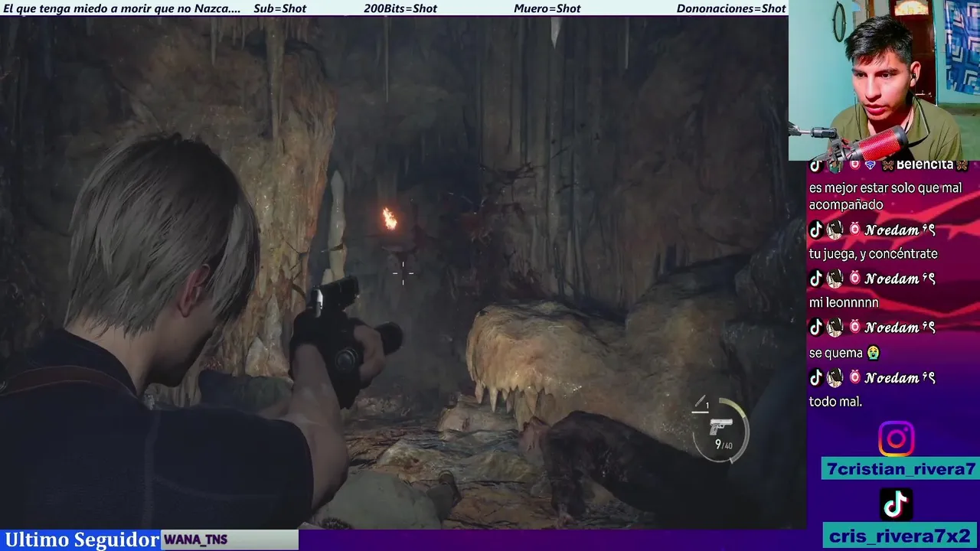Click the aiming crosshair reticle
Viewport: 980px width, 551px height.
pyautogui.click(x=403, y=272)
